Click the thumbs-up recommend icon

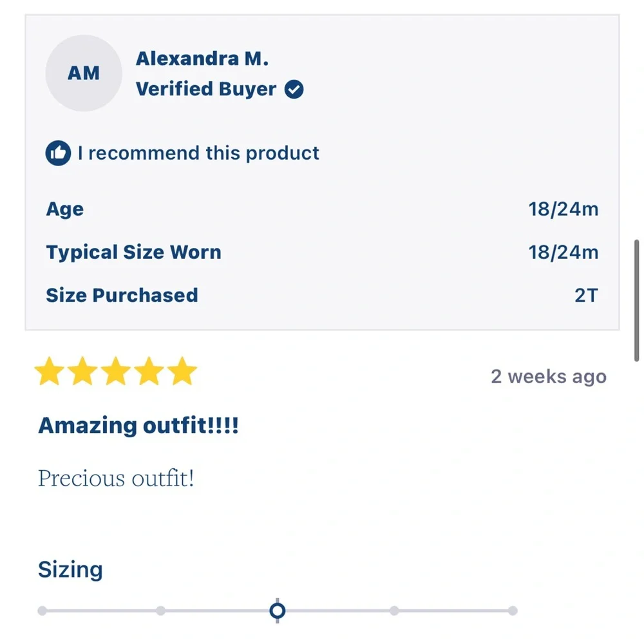pos(58,153)
